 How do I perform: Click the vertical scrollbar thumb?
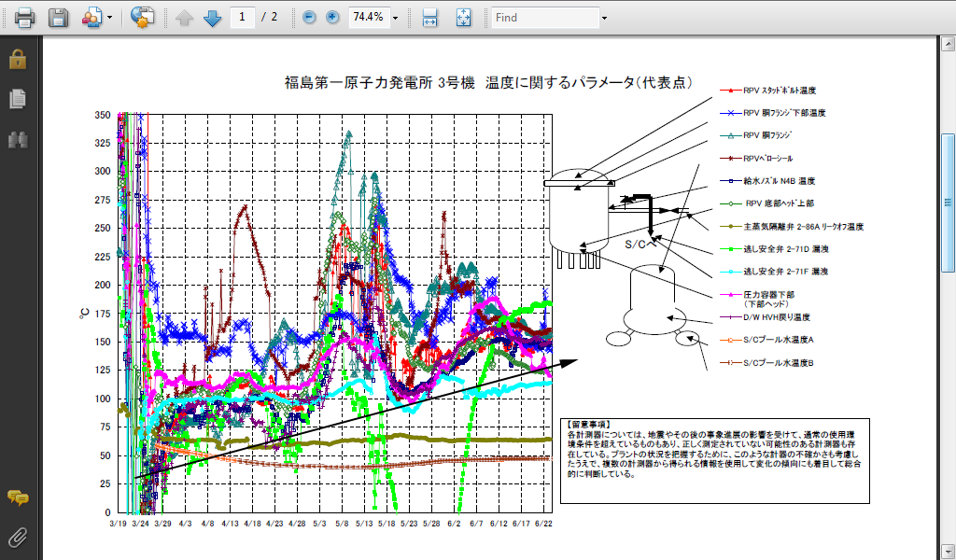click(x=949, y=203)
